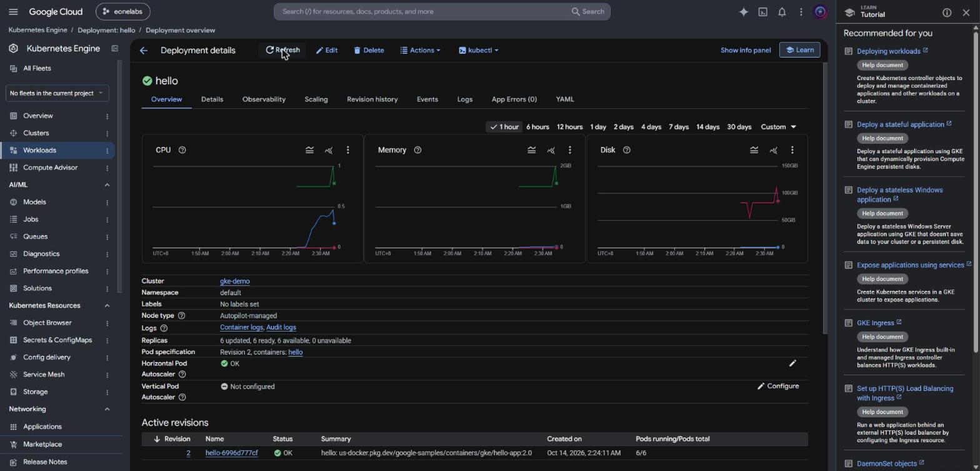Select the 12 hours time range
The width and height of the screenshot is (980, 471).
[x=569, y=127]
